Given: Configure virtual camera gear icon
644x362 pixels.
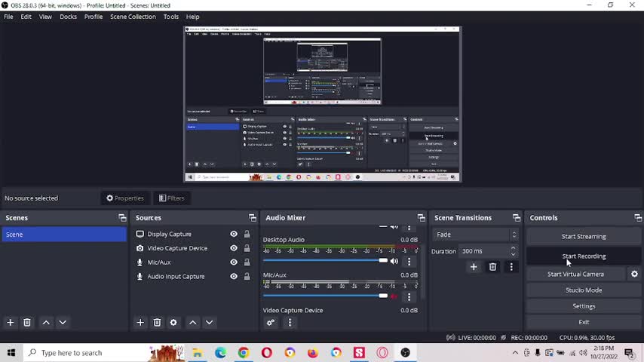Looking at the screenshot, I should pyautogui.click(x=634, y=274).
